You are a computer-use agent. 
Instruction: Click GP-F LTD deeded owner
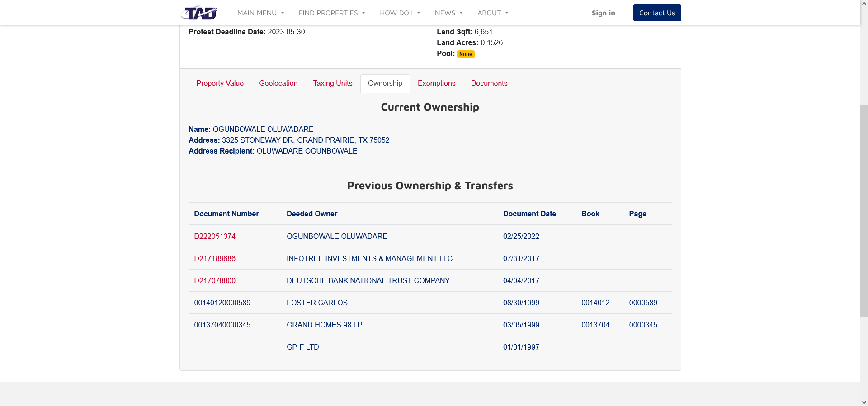click(303, 347)
